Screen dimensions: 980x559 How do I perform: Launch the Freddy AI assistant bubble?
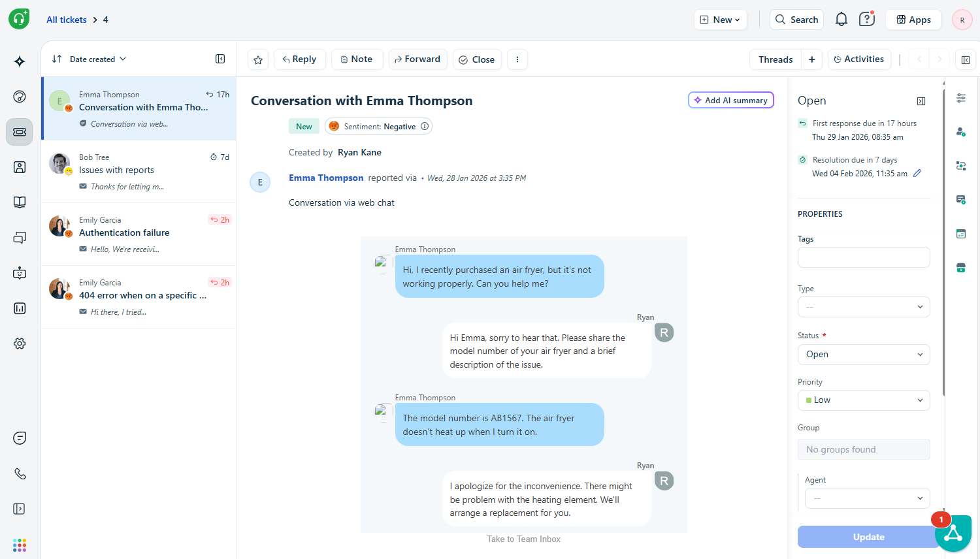tap(953, 534)
